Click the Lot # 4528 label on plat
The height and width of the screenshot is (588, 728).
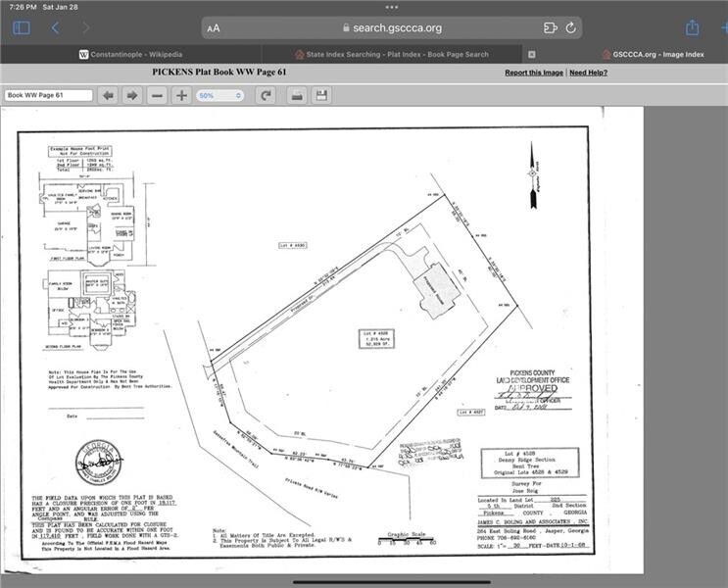pyautogui.click(x=376, y=338)
